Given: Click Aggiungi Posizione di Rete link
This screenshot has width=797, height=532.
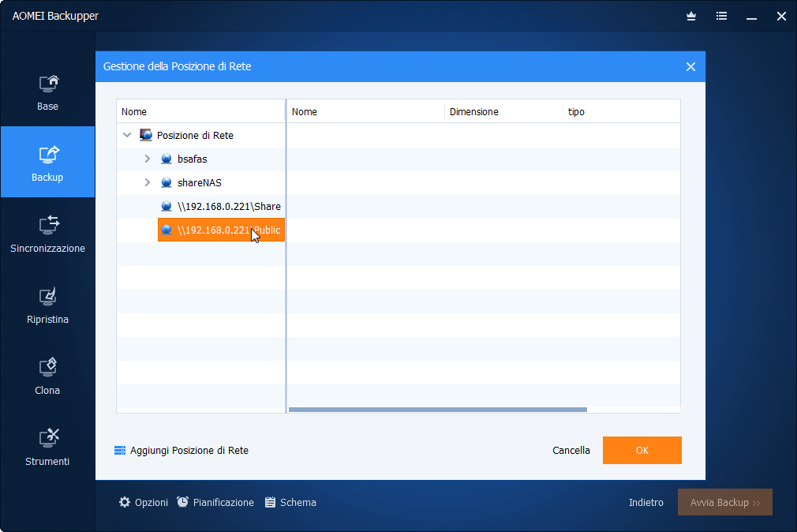Looking at the screenshot, I should point(189,451).
